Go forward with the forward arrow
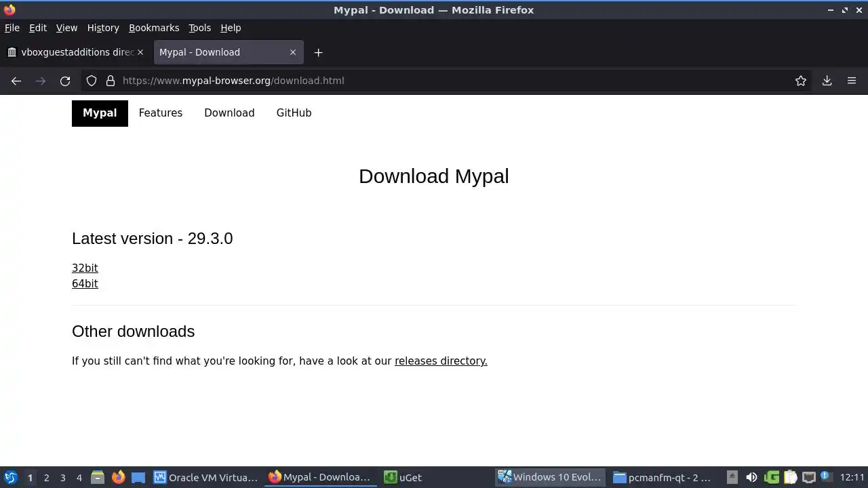Image resolution: width=868 pixels, height=488 pixels. coord(41,81)
